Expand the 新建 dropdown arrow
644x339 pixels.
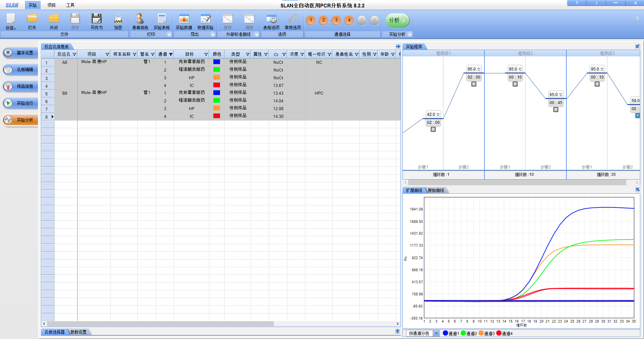15,29
